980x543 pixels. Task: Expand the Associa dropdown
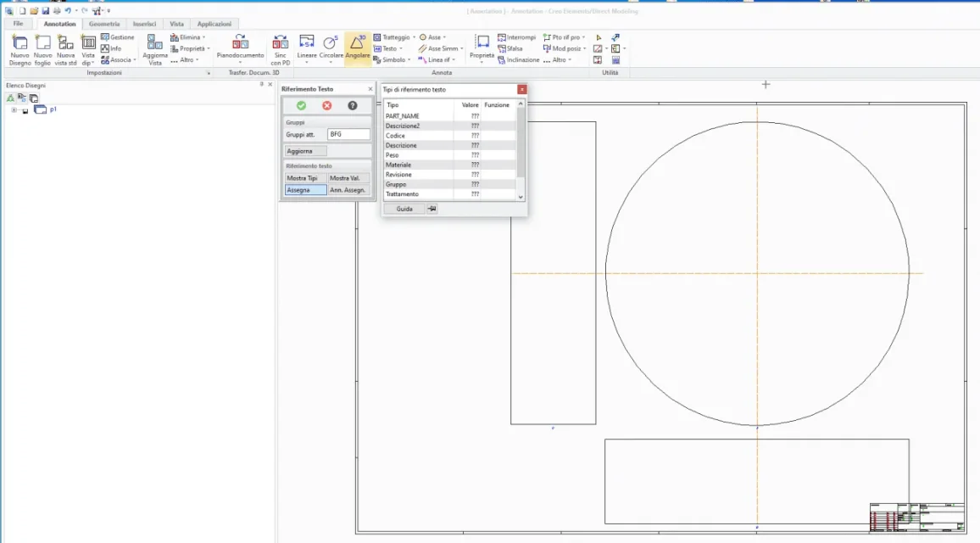pos(118,60)
